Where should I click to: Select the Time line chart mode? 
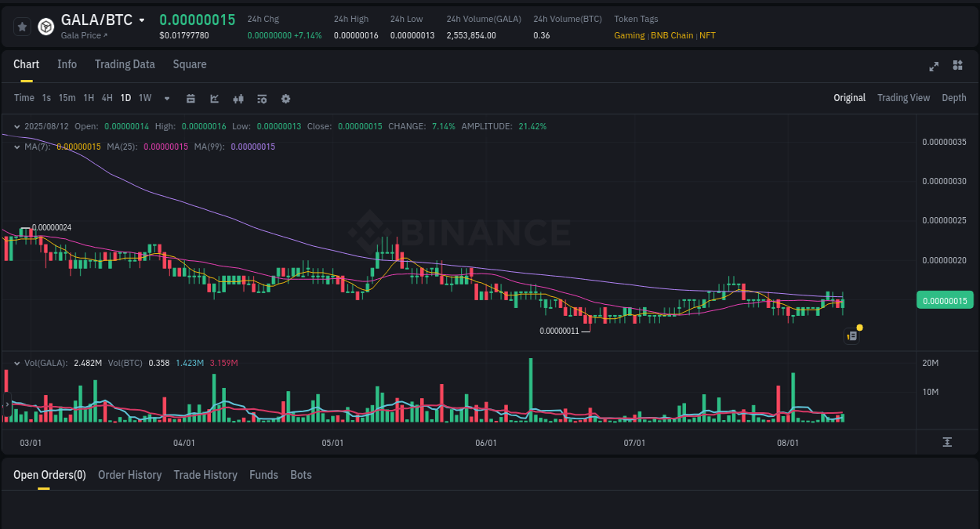coord(24,98)
